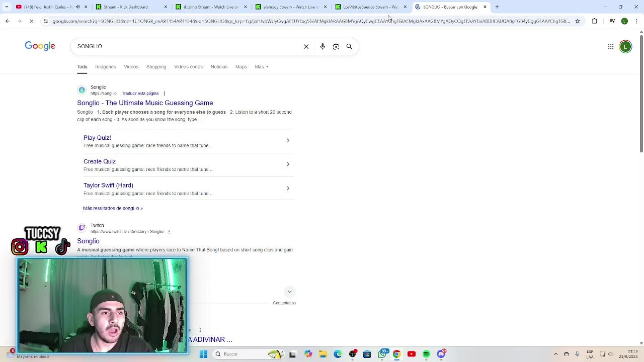Switch to Maps results tab
Image resolution: width=644 pixels, height=362 pixels.
tap(241, 67)
